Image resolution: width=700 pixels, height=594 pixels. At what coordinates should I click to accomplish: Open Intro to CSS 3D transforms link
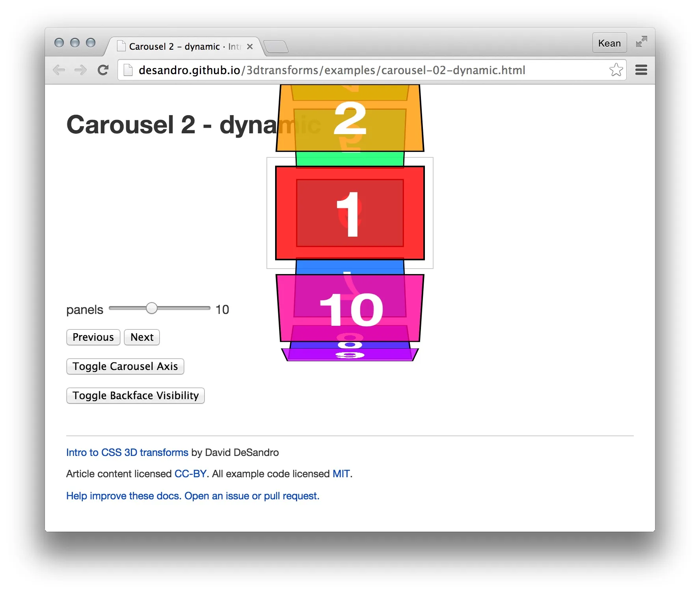(x=127, y=452)
